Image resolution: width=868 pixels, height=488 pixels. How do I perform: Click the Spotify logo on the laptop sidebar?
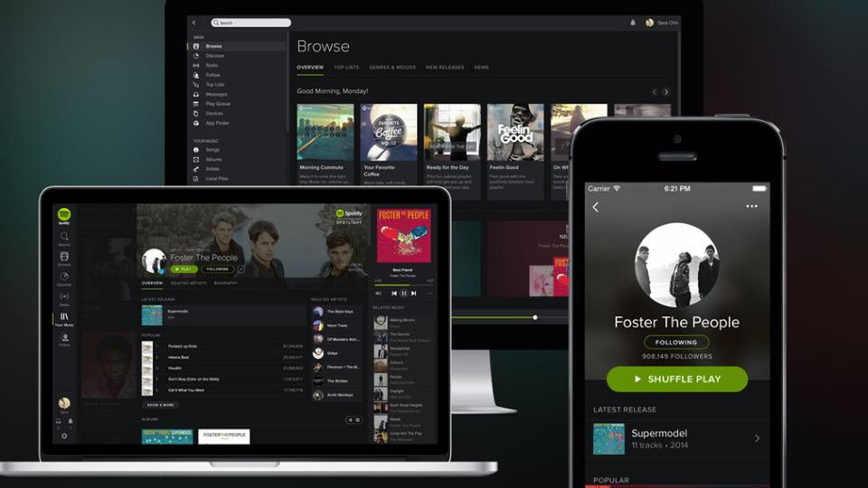click(x=64, y=215)
